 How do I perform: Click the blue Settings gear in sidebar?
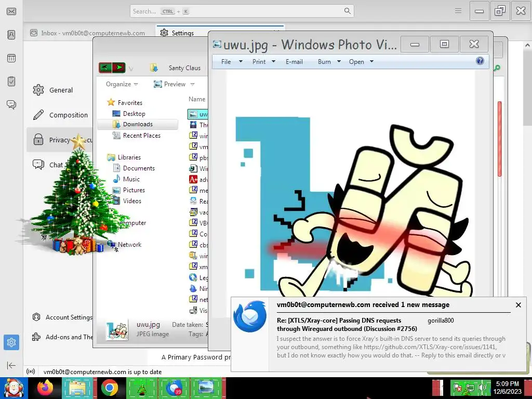pos(11,342)
